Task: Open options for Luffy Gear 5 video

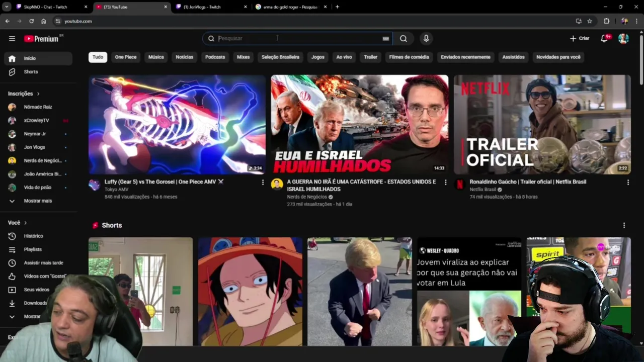Action: pyautogui.click(x=263, y=183)
